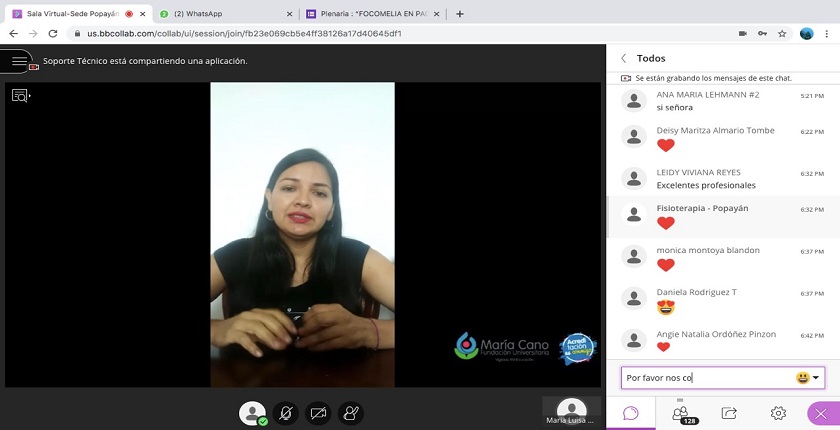Toggle the raise hand button

[351, 413]
